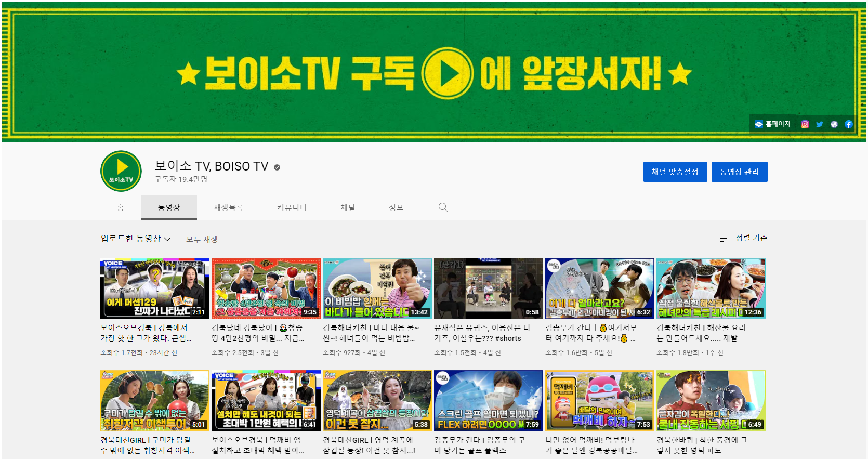Open the 7:53 먹깨비 하자 thumbnail
This screenshot has height=459, width=868.
click(600, 401)
